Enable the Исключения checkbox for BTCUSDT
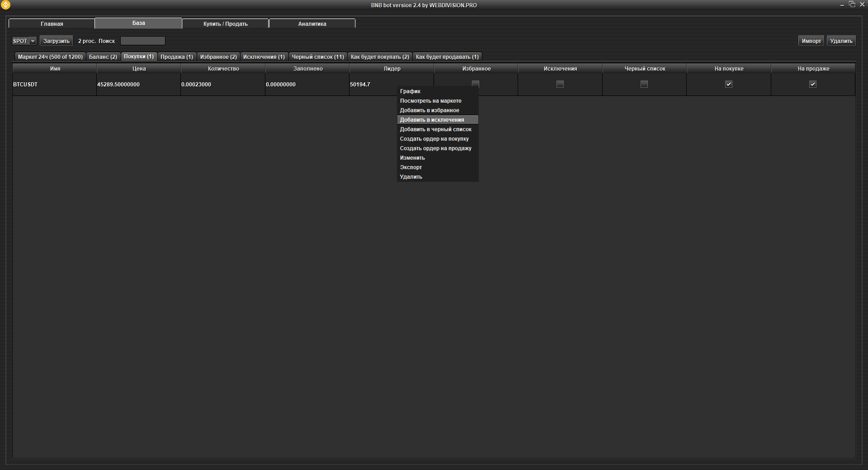Image resolution: width=868 pixels, height=470 pixels. (560, 84)
